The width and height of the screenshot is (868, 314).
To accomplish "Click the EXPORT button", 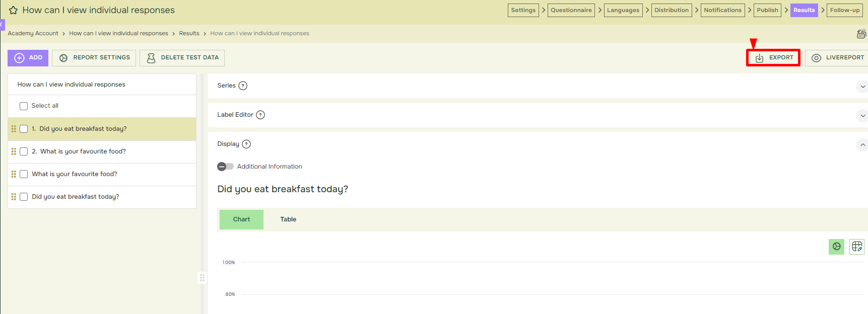I will tap(773, 58).
